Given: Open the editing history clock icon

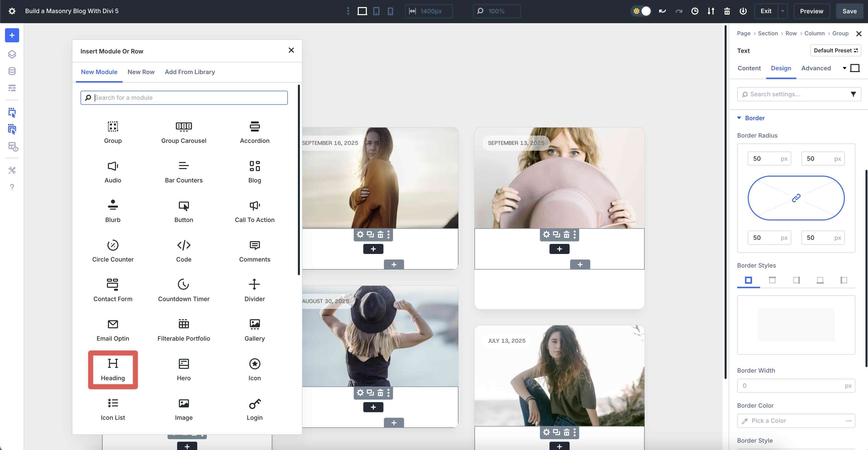Looking at the screenshot, I should coord(695,11).
